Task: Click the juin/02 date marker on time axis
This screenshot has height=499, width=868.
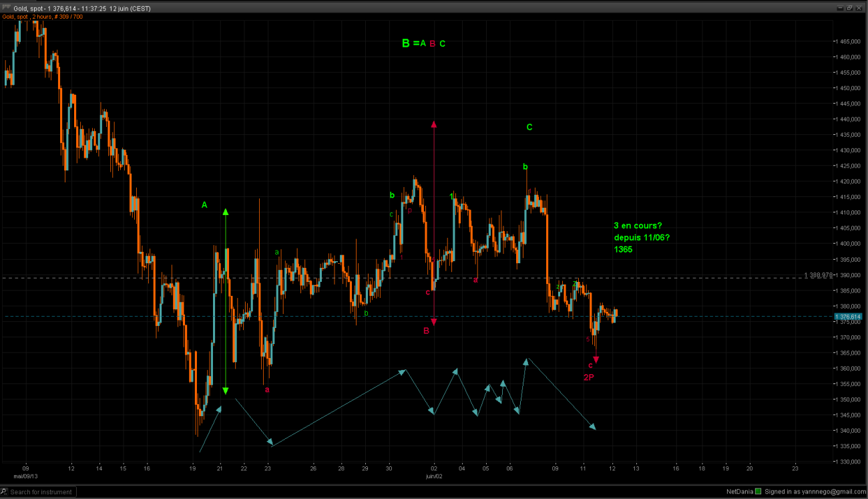Action: [x=435, y=476]
